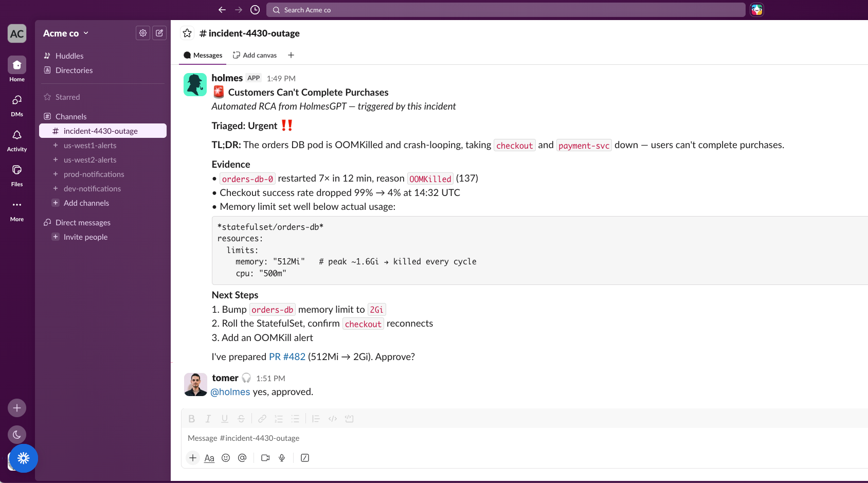Click the 1:51 PM timestamp
868x483 pixels.
click(x=270, y=378)
